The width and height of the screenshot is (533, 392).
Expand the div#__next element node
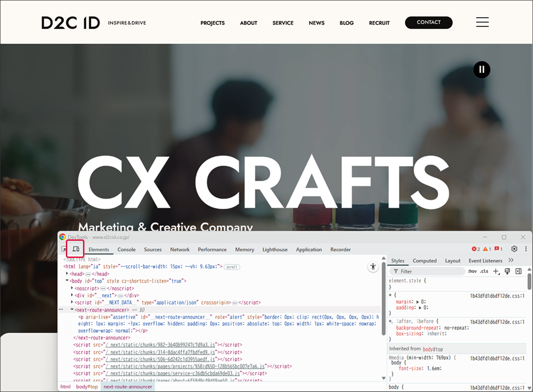[72, 295]
